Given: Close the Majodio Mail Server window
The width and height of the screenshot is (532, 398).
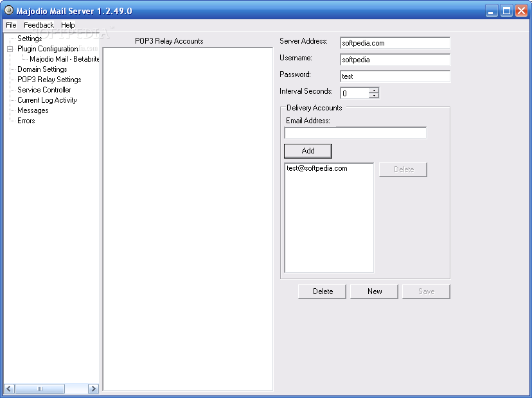Looking at the screenshot, I should pos(522,11).
